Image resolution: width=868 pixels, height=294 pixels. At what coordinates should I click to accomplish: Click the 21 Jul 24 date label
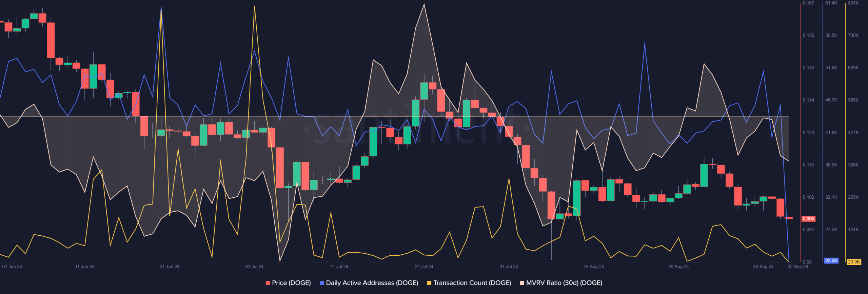(424, 267)
